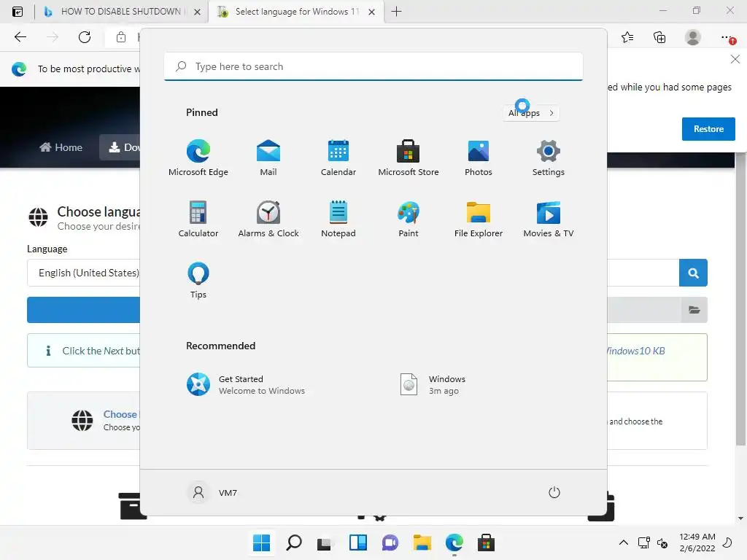Screen dimensions: 747x560
Task: Launch Movies & TV
Action: 549,219
